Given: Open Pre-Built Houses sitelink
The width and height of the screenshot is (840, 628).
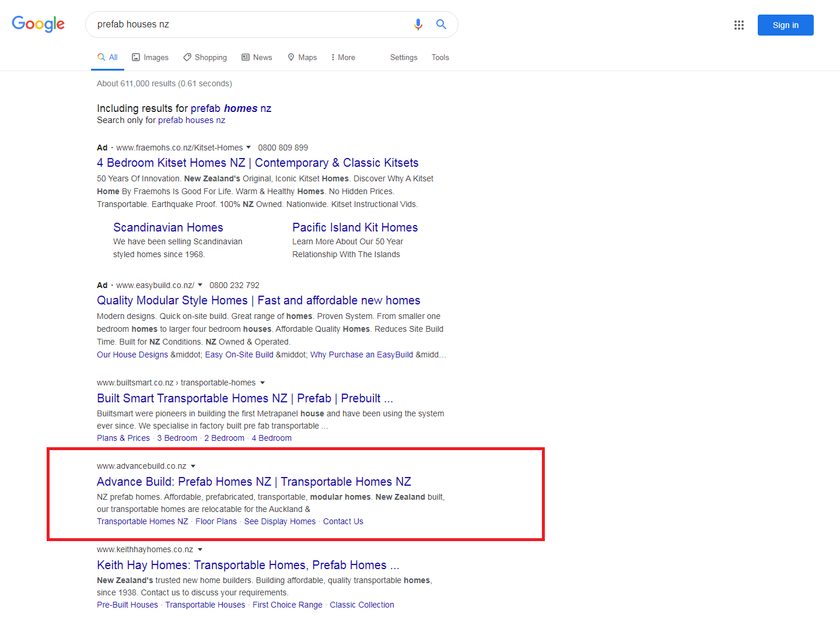Looking at the screenshot, I should pos(127,605).
